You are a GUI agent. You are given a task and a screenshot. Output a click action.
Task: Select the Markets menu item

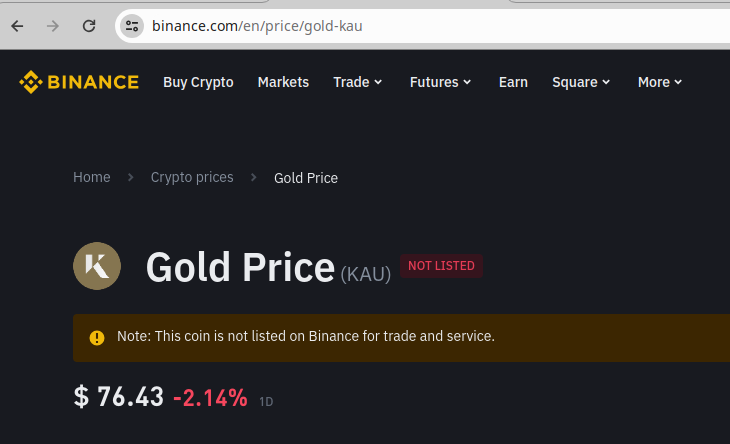(283, 82)
